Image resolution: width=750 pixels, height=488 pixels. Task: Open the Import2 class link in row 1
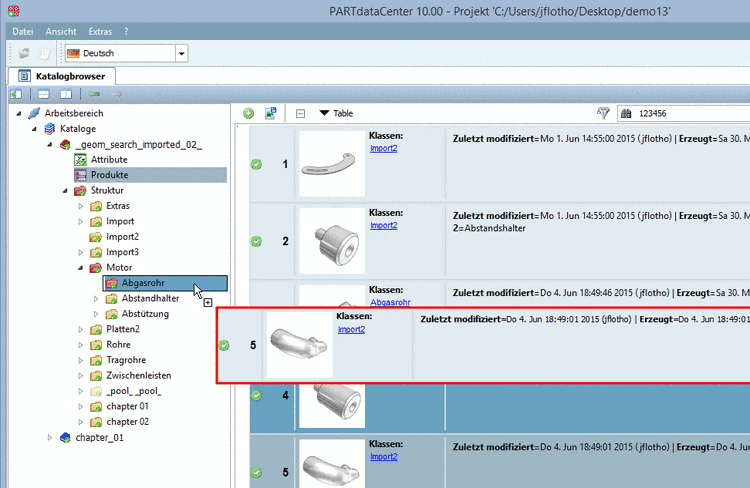[384, 148]
